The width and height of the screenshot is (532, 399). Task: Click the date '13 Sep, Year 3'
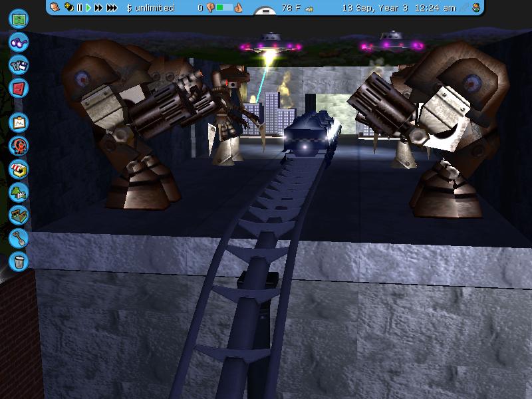[x=375, y=8]
